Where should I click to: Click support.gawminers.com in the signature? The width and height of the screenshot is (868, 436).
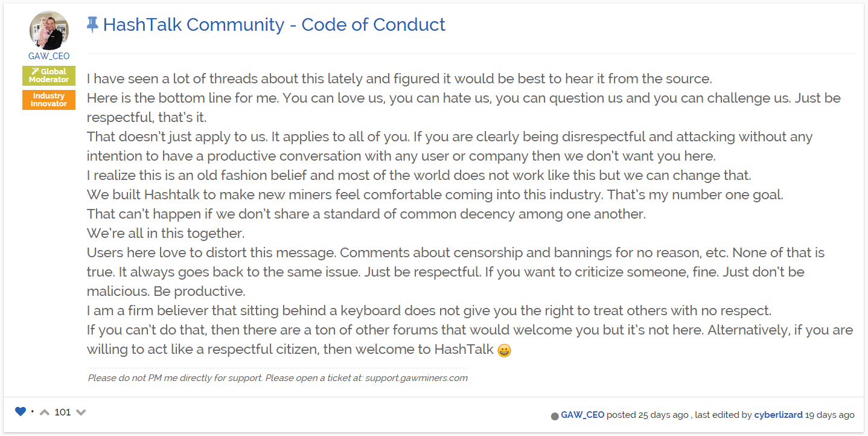(x=416, y=378)
